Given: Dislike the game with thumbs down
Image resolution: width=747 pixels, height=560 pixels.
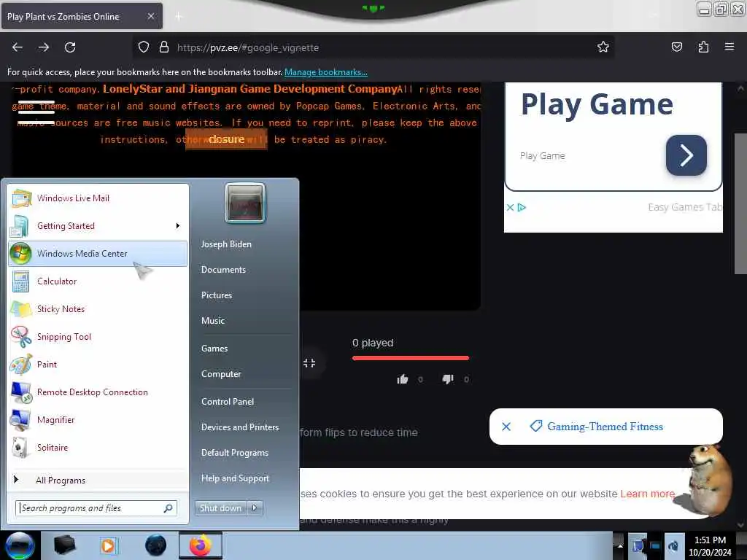Looking at the screenshot, I should click(x=448, y=379).
